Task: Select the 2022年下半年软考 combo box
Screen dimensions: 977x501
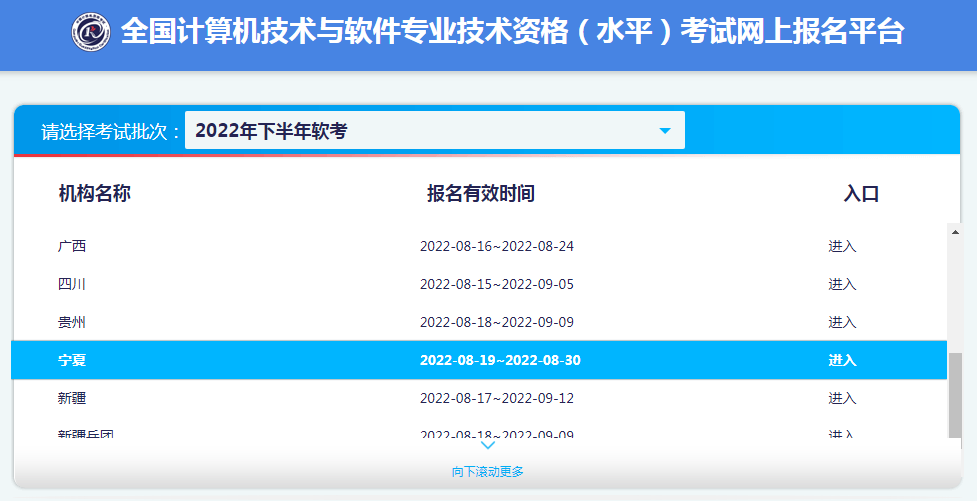Action: [x=435, y=130]
